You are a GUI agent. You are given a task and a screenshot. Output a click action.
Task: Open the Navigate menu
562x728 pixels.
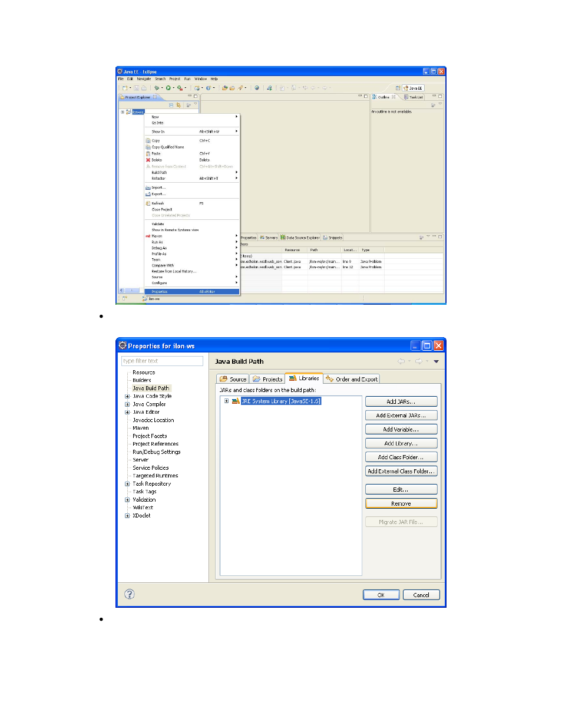[x=144, y=79]
